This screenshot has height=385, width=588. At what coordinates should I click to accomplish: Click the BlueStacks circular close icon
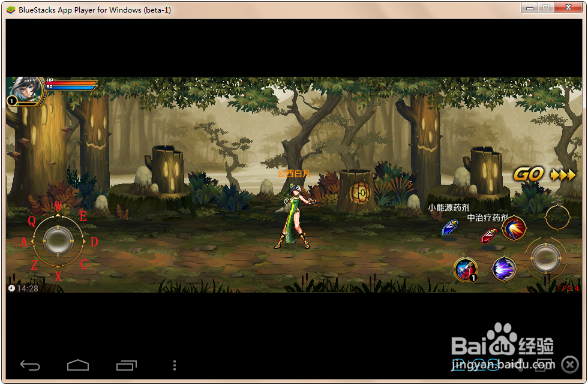[570, 364]
